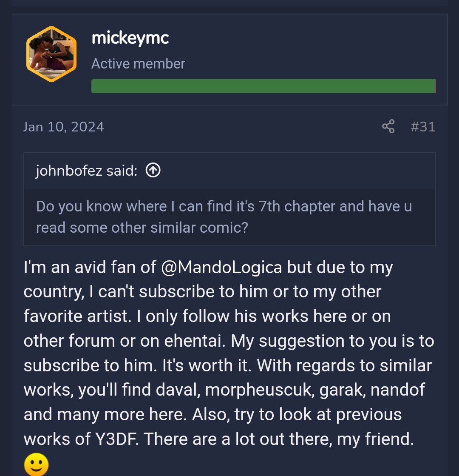The image size is (459, 476).
Task: Click the Jan 10, 2024 timestamp
Action: pos(64,127)
